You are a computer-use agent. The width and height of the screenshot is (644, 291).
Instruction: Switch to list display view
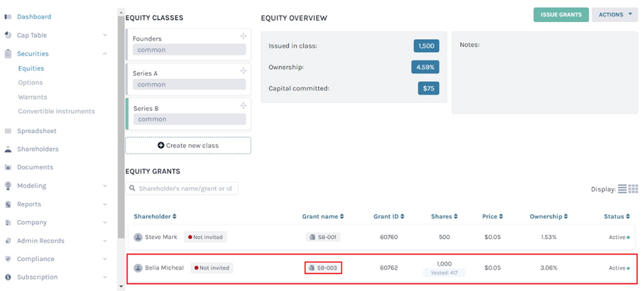coord(622,189)
